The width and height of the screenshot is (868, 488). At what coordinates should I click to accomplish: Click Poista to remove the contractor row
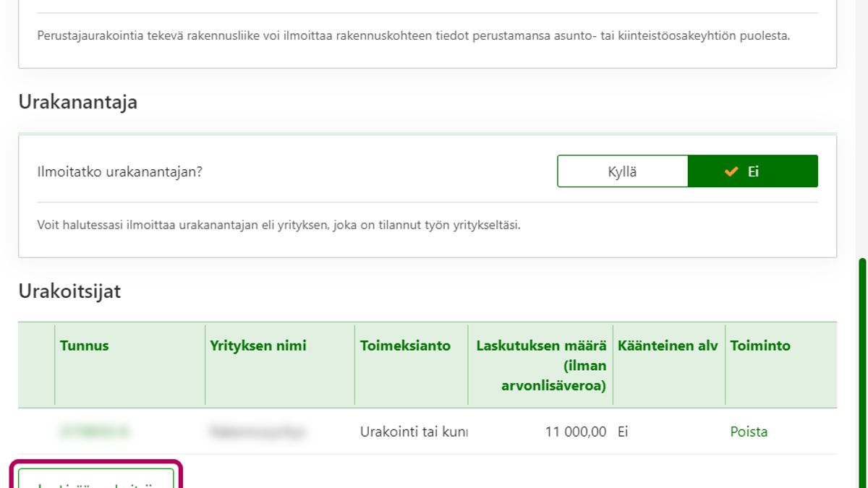(749, 432)
